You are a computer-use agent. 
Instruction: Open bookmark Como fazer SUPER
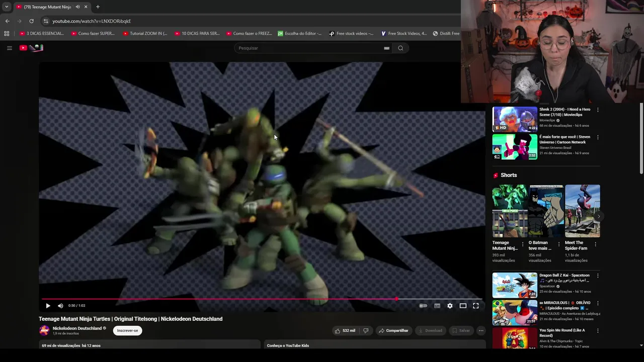coord(93,34)
